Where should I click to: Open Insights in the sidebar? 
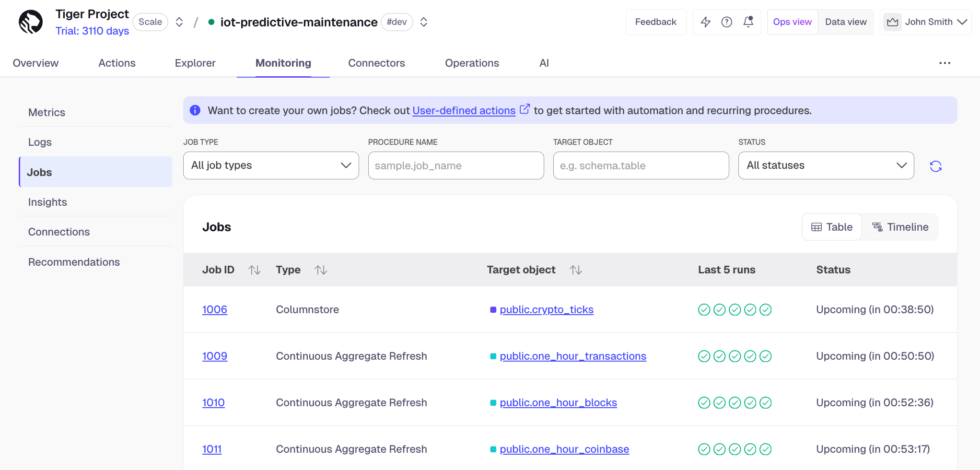coord(47,202)
